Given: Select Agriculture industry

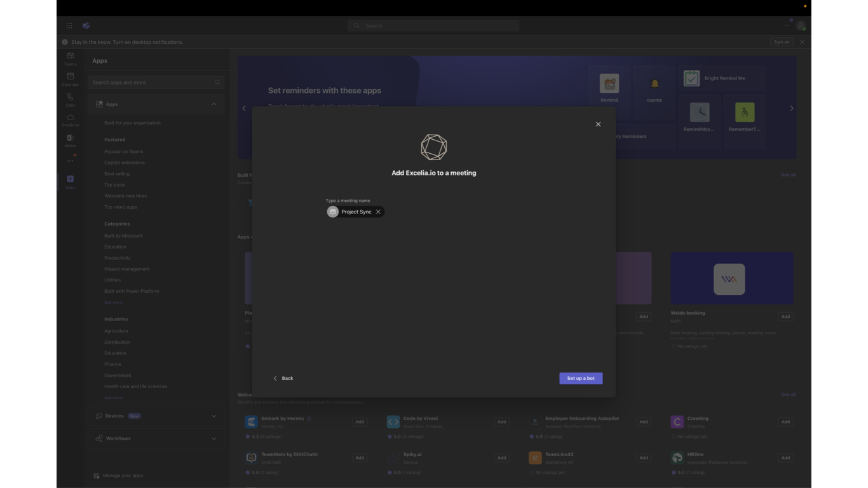Looking at the screenshot, I should pos(116,331).
